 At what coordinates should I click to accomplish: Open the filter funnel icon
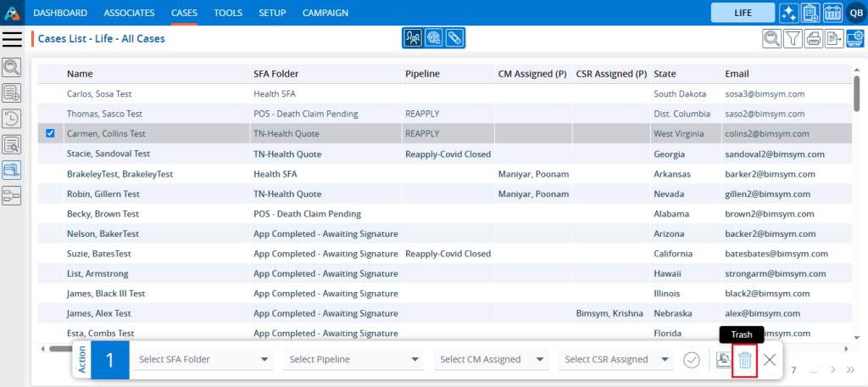click(793, 38)
